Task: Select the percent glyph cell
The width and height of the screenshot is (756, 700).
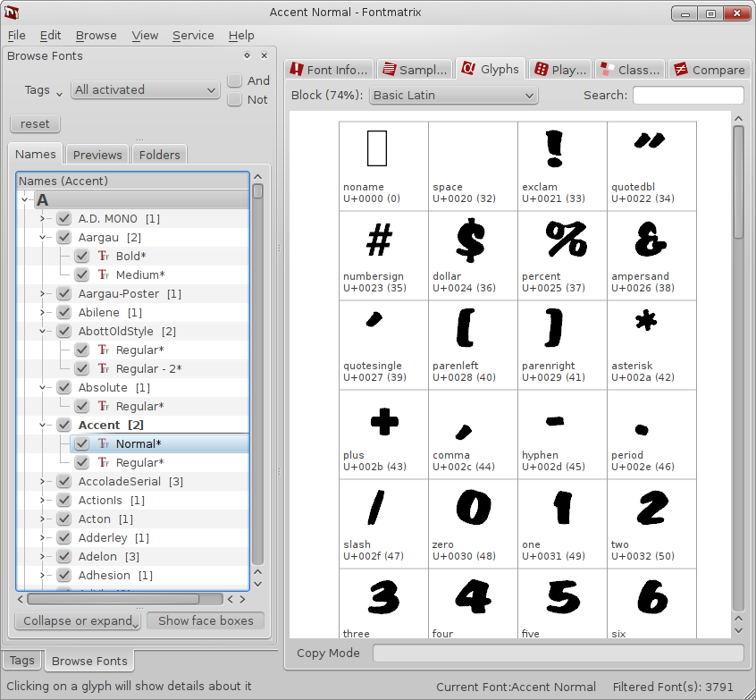Action: pyautogui.click(x=562, y=256)
